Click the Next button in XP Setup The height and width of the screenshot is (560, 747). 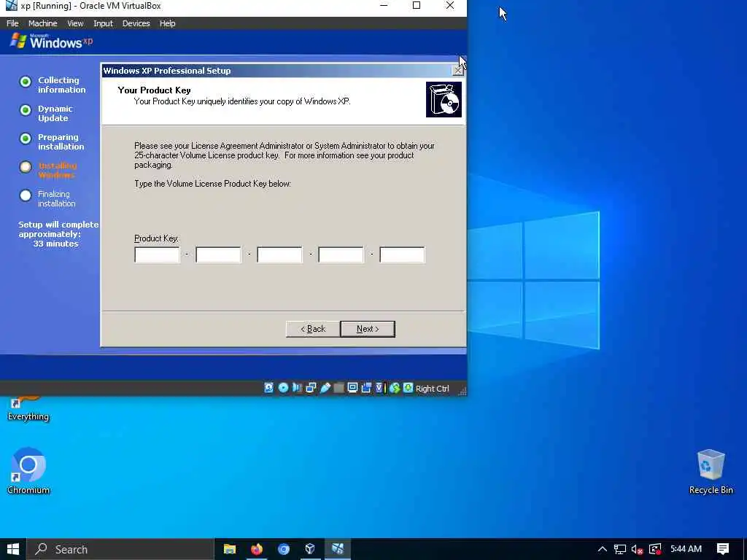[368, 329]
